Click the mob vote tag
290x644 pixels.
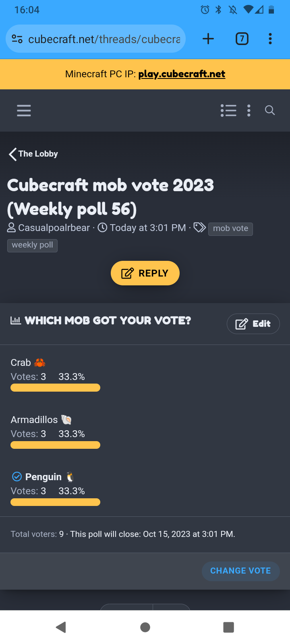(x=230, y=229)
